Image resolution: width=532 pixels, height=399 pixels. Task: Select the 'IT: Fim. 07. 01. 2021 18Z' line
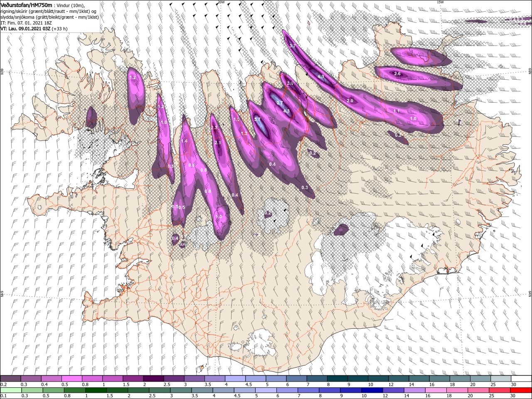[x=26, y=23]
